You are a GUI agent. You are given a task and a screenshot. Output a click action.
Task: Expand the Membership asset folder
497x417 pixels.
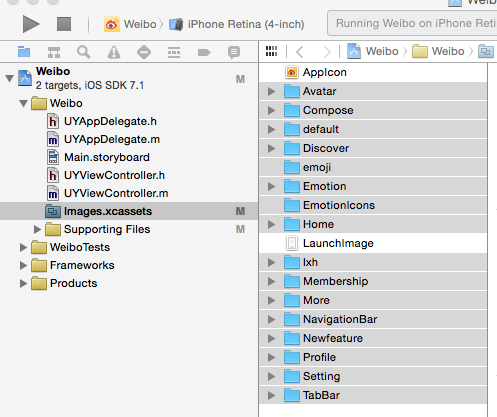pos(272,282)
